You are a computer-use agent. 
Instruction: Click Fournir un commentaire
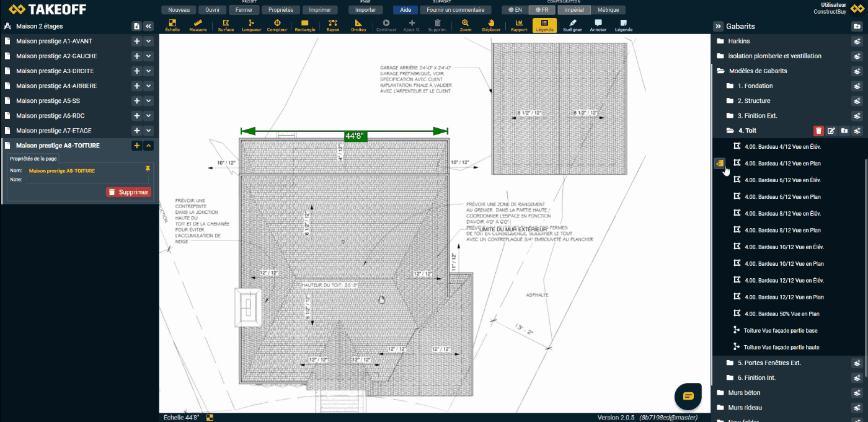[x=456, y=10]
